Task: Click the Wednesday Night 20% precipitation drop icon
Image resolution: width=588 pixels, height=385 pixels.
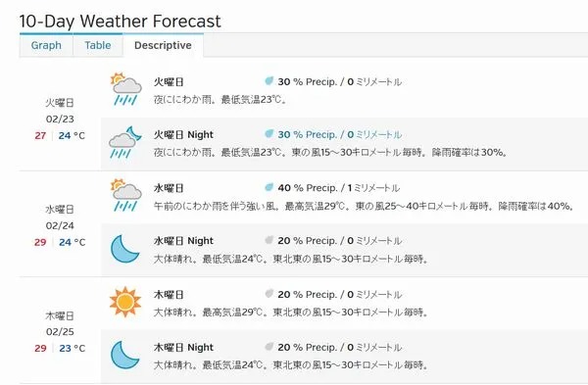Action: [x=269, y=240]
